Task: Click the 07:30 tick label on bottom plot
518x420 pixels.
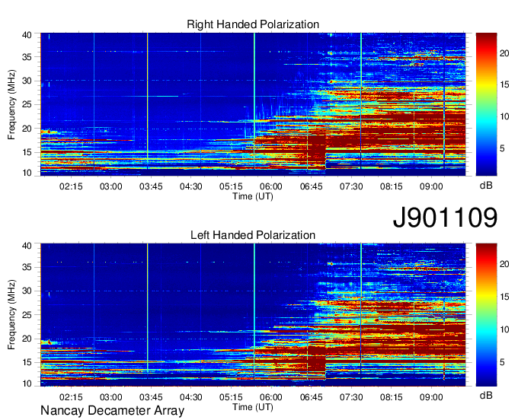Action: point(351,397)
